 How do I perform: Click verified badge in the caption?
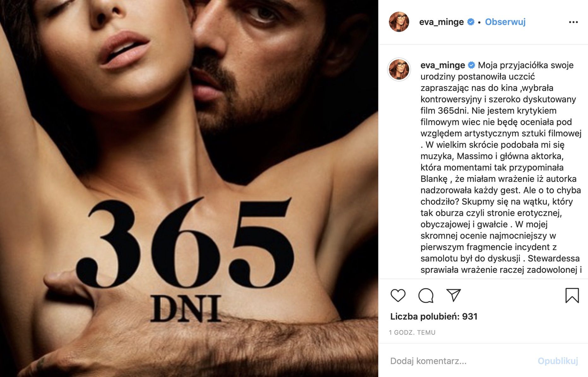(x=472, y=65)
